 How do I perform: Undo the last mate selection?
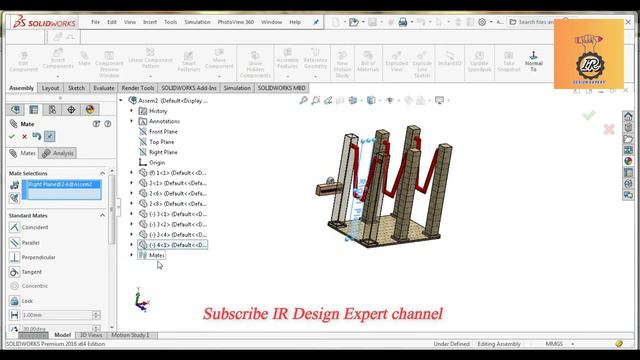(x=37, y=136)
